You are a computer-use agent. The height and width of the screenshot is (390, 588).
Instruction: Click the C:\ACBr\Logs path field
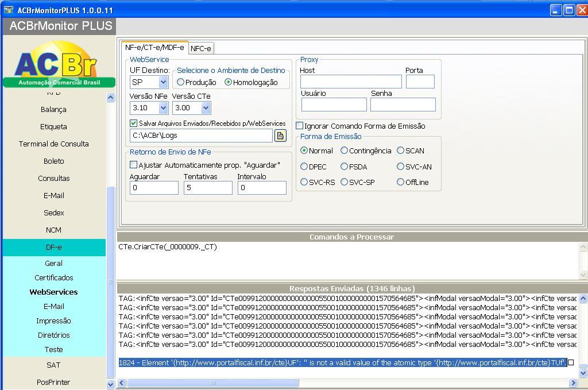202,136
